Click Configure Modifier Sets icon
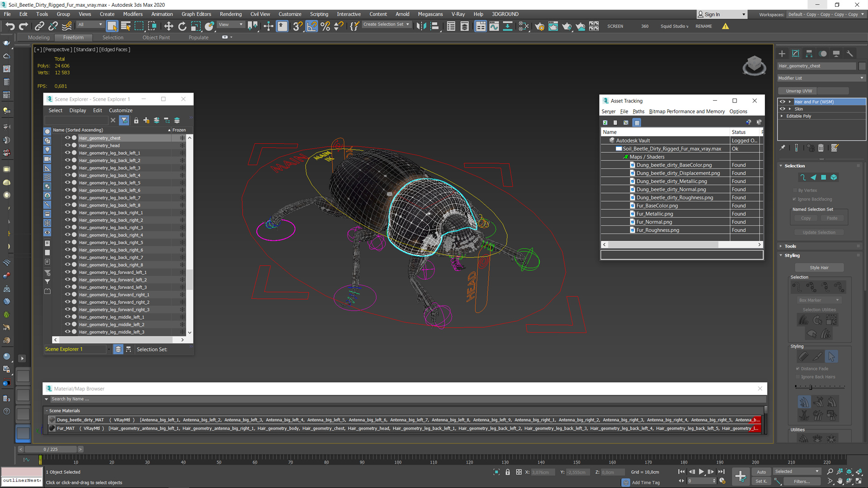The image size is (868, 488). (835, 148)
